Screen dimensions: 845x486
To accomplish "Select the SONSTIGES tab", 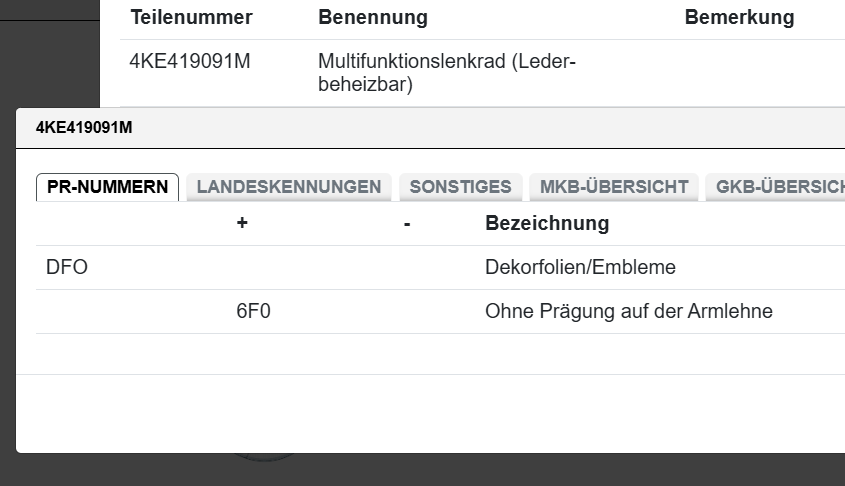I will coord(460,187).
